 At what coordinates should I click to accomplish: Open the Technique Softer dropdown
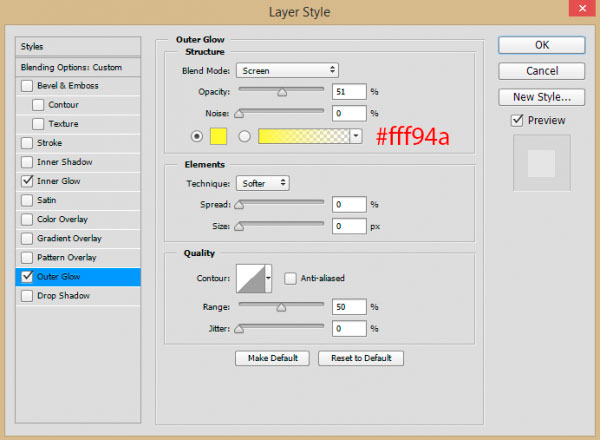[x=263, y=183]
